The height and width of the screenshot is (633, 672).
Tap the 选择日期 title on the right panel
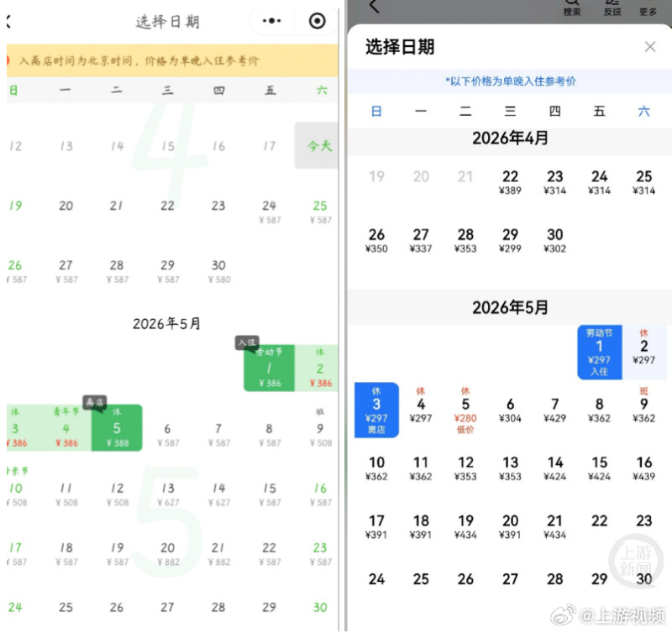(399, 47)
